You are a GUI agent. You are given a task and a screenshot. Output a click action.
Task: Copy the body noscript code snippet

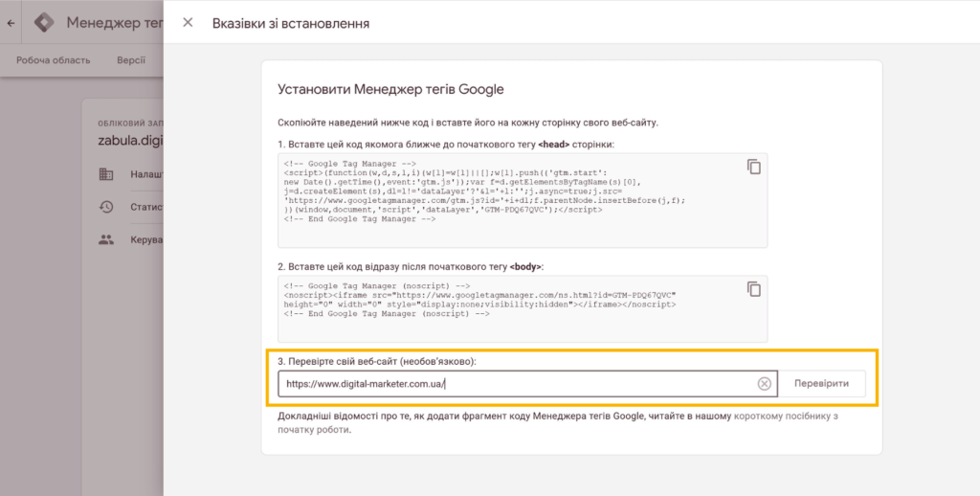click(x=754, y=289)
